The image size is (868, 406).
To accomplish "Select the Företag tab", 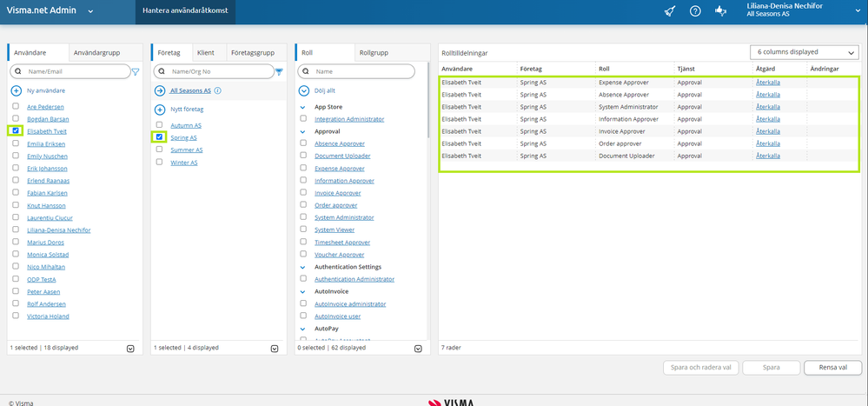I will pyautogui.click(x=170, y=53).
